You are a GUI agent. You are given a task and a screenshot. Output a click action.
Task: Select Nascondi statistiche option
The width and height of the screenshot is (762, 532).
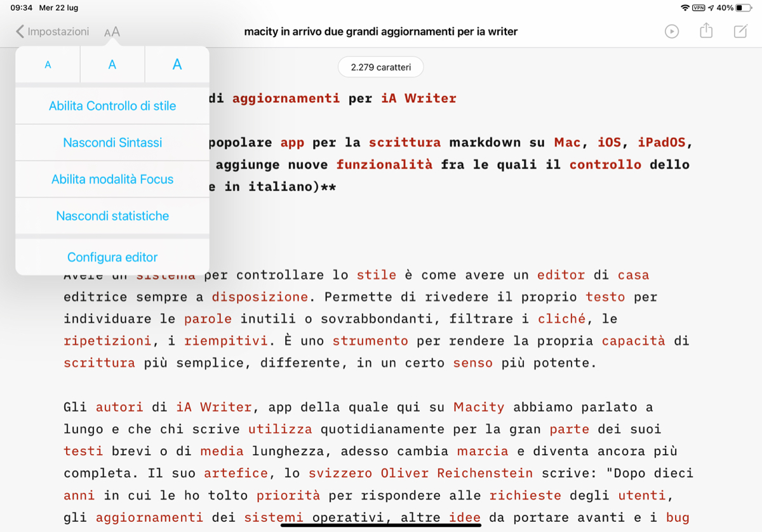(x=112, y=216)
